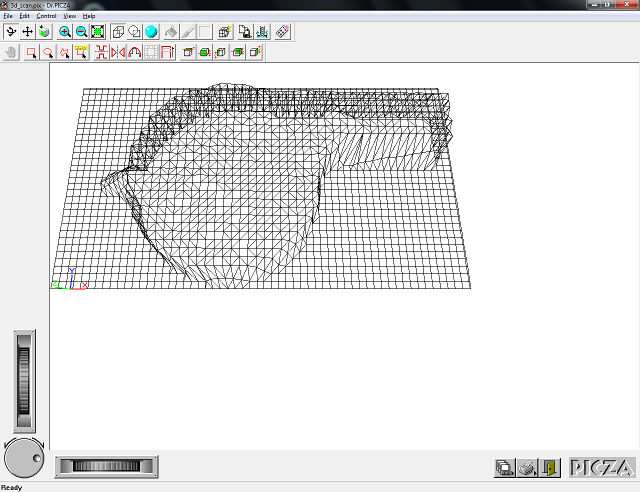Click the grayed dotted frame icon

pos(151,52)
